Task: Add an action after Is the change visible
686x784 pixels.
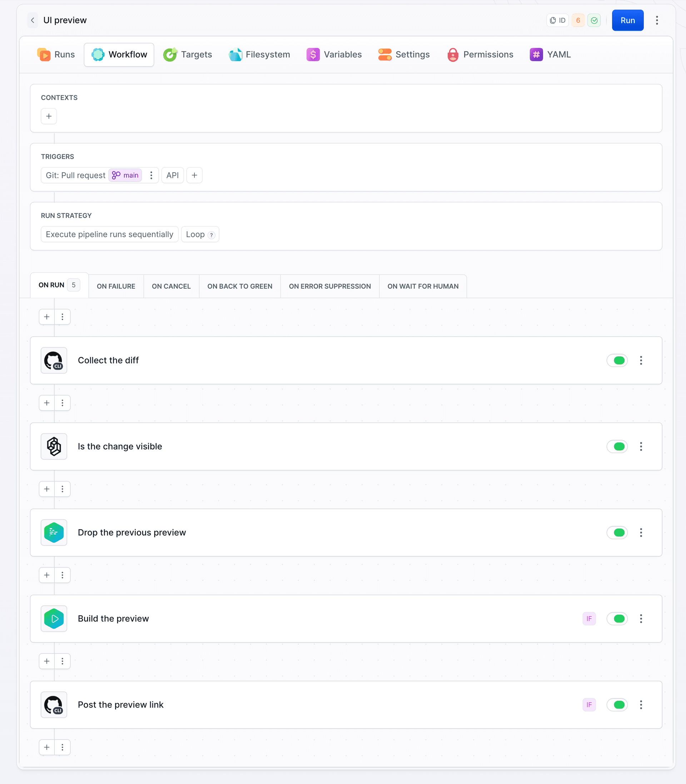Action: [x=47, y=489]
